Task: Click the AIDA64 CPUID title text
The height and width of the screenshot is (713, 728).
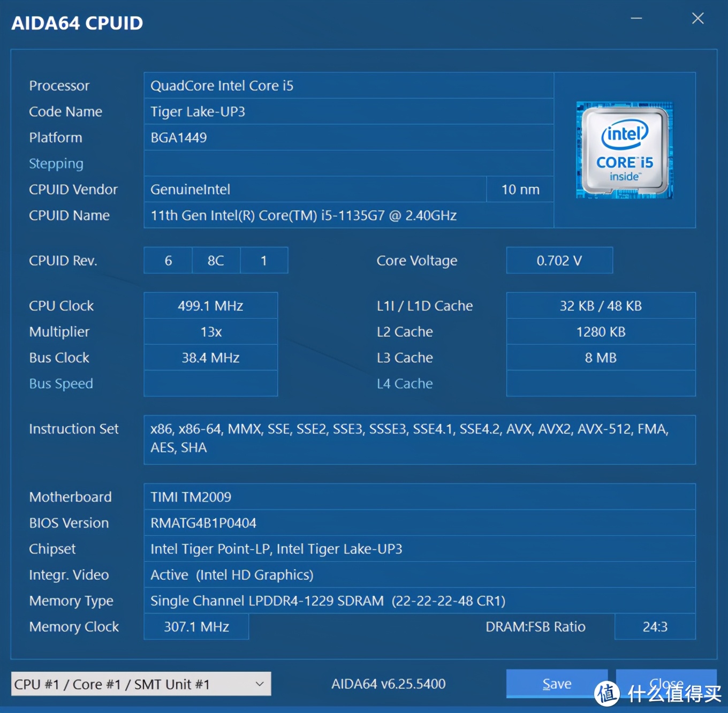Action: tap(77, 22)
